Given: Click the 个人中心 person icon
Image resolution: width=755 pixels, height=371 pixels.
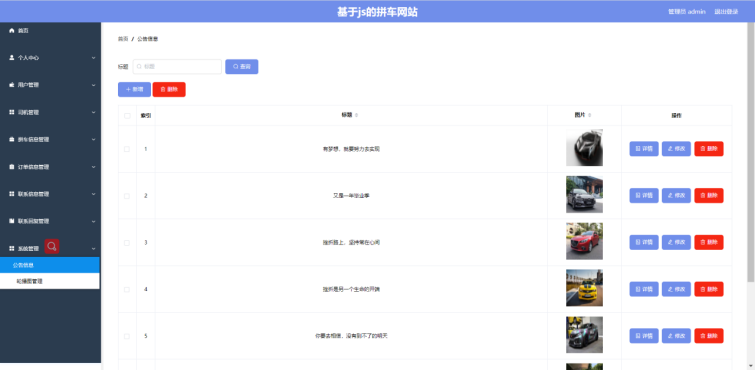Looking at the screenshot, I should [12, 57].
